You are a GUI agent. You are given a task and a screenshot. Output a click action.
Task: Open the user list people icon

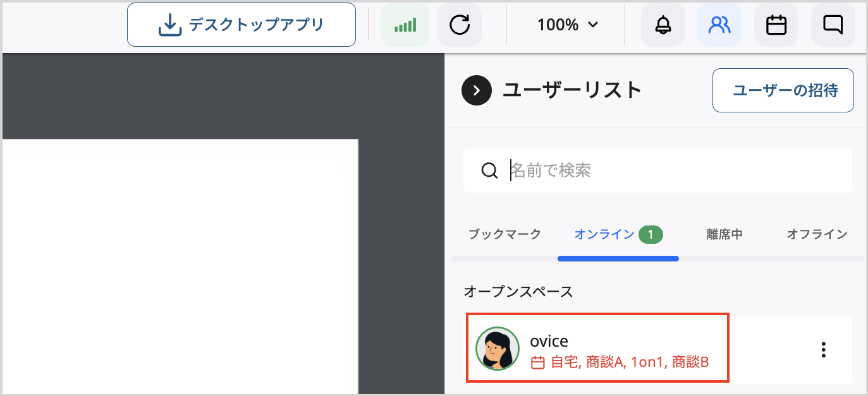[x=719, y=25]
